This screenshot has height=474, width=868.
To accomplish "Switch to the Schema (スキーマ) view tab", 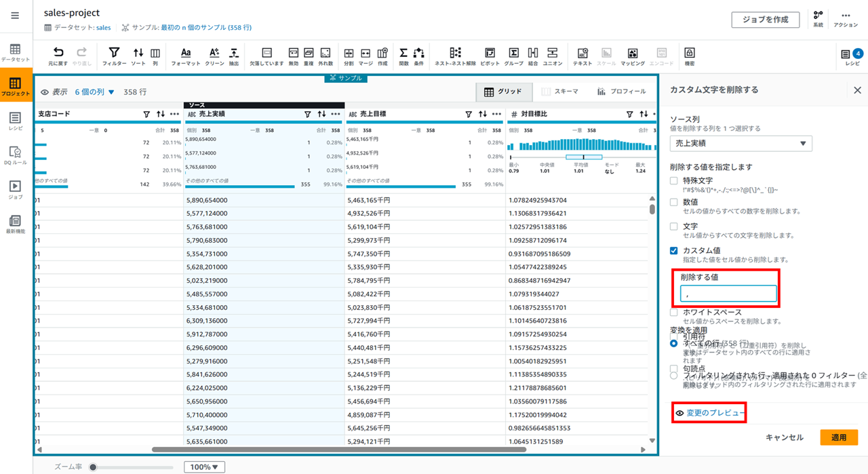I will pyautogui.click(x=560, y=92).
